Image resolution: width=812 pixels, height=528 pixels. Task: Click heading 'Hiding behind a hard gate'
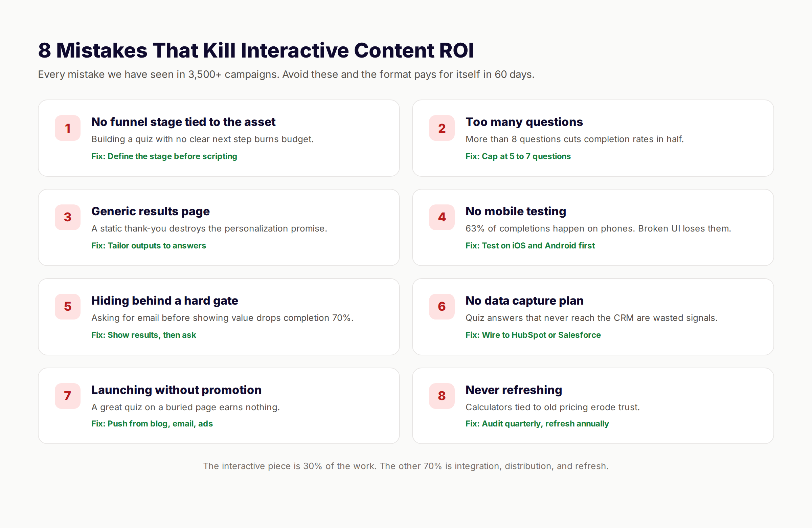coord(164,301)
